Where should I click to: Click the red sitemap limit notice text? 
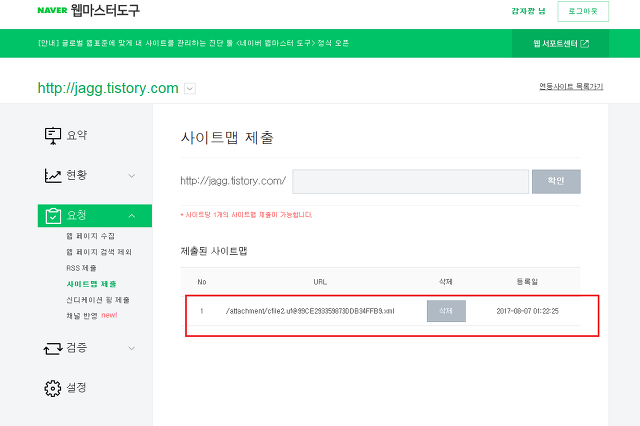pyautogui.click(x=246, y=215)
